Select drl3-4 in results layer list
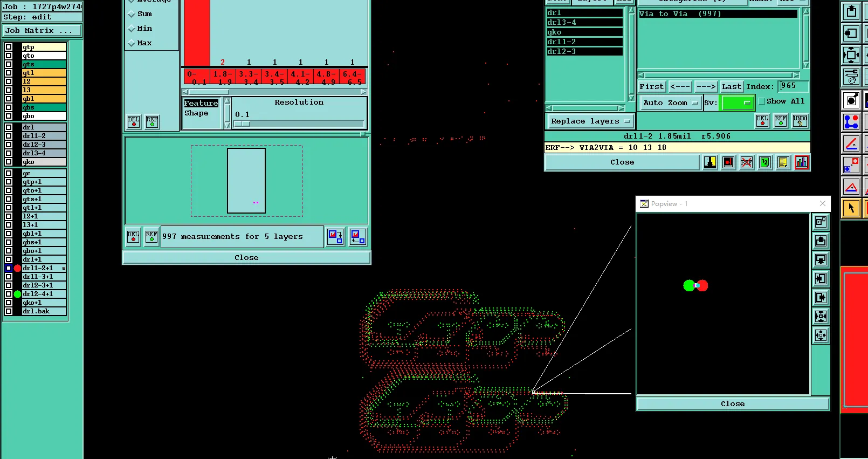This screenshot has width=868, height=459. 584,23
